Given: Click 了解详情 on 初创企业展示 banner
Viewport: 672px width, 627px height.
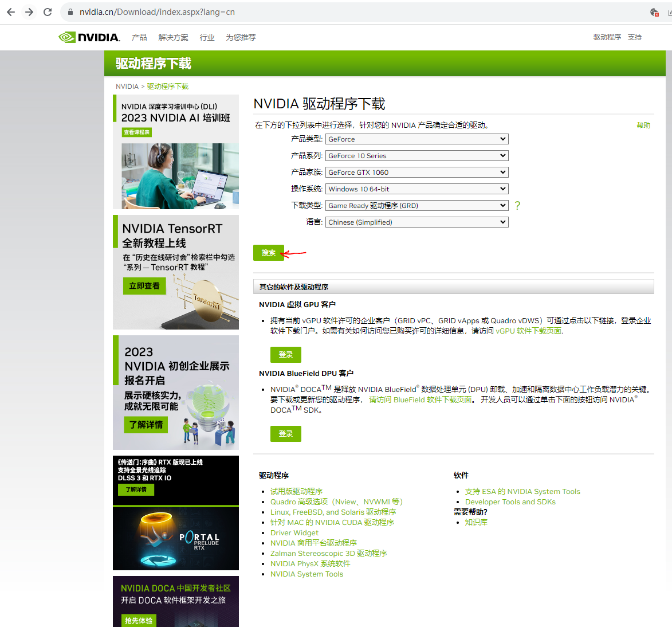Looking at the screenshot, I should 146,425.
